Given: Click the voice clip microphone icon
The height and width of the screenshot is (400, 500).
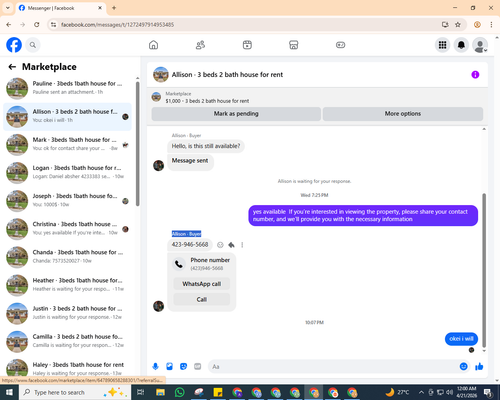Looking at the screenshot, I should [155, 367].
